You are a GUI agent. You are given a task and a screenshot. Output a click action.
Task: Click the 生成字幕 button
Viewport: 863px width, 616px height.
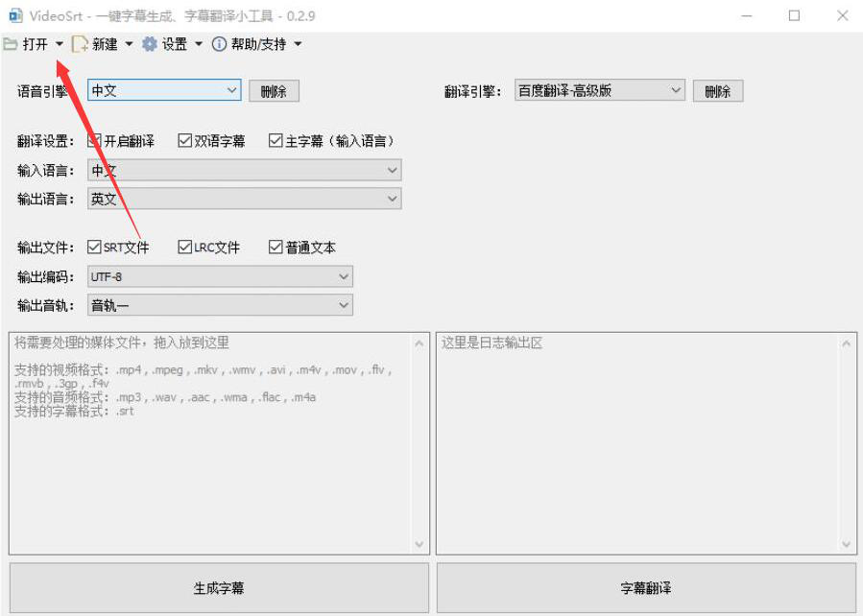219,588
